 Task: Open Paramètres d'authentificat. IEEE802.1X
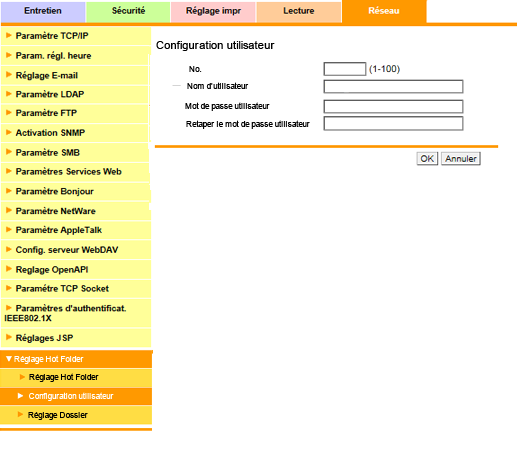[76, 313]
